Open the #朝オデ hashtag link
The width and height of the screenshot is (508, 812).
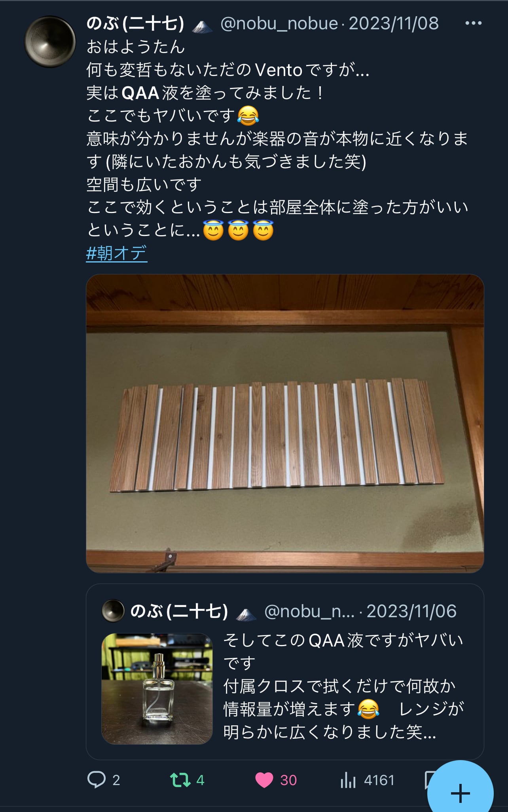click(x=117, y=253)
